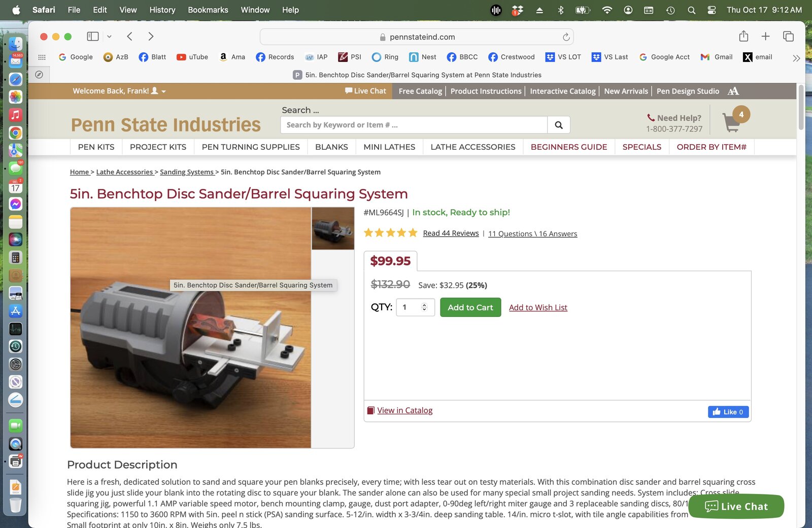Open the PEN KITS navigation menu
The image size is (812, 528).
96,147
